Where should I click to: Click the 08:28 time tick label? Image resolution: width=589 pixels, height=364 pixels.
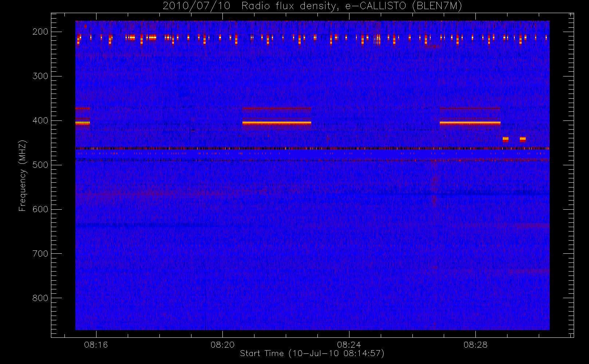click(x=475, y=345)
